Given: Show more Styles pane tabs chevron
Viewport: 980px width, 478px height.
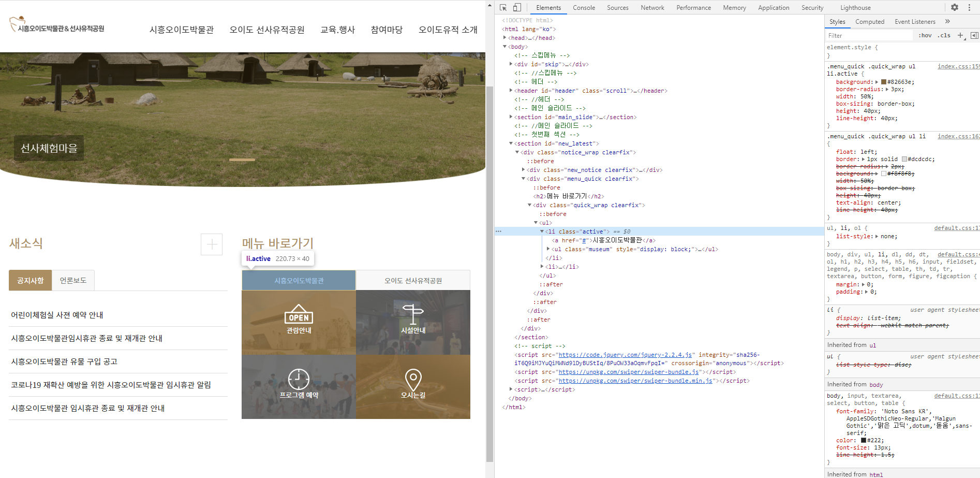Looking at the screenshot, I should click(x=947, y=21).
